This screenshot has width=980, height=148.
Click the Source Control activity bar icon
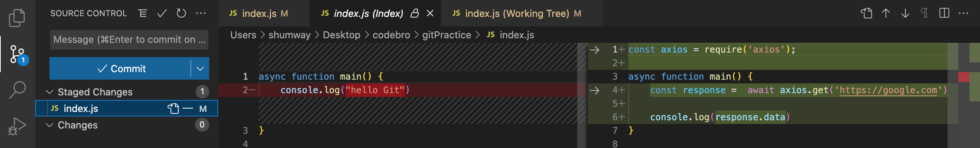click(18, 54)
